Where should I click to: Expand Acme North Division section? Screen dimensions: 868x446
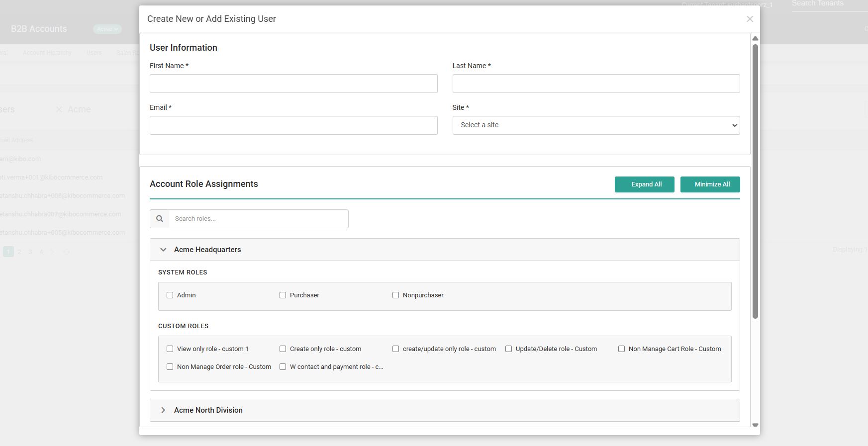point(163,410)
